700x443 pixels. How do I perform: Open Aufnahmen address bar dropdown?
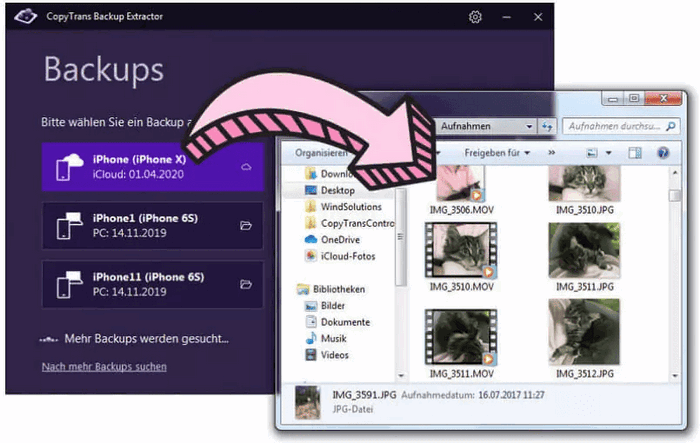point(529,127)
